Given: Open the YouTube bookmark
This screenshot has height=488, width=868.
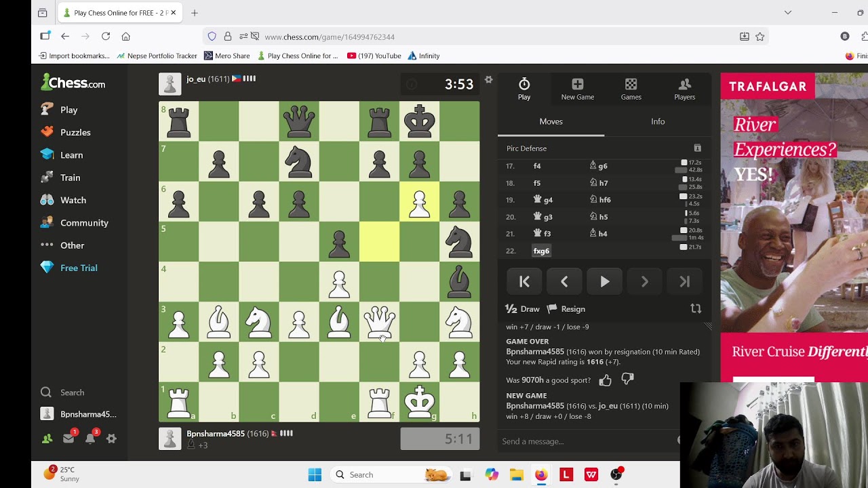Looking at the screenshot, I should pyautogui.click(x=374, y=56).
